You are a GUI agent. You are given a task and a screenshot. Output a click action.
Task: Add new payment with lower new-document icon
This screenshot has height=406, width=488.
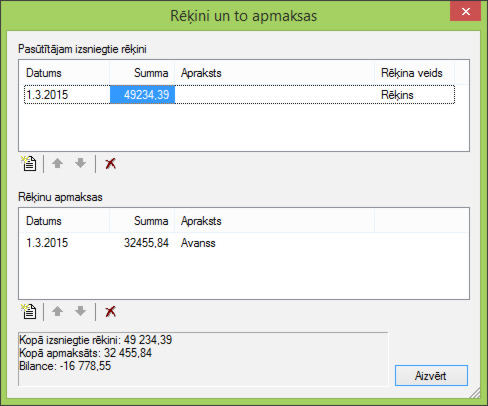pos(29,312)
